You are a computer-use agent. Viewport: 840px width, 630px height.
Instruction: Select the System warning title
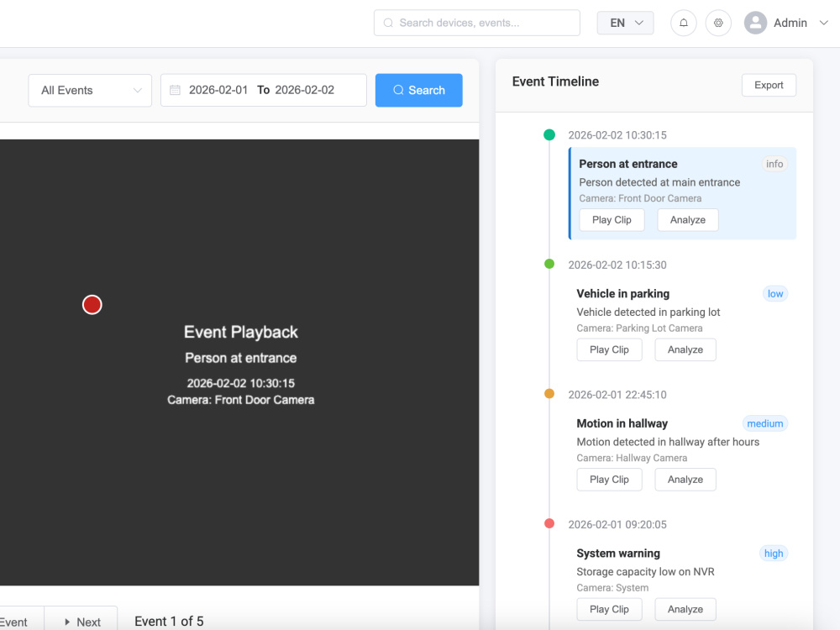click(618, 553)
